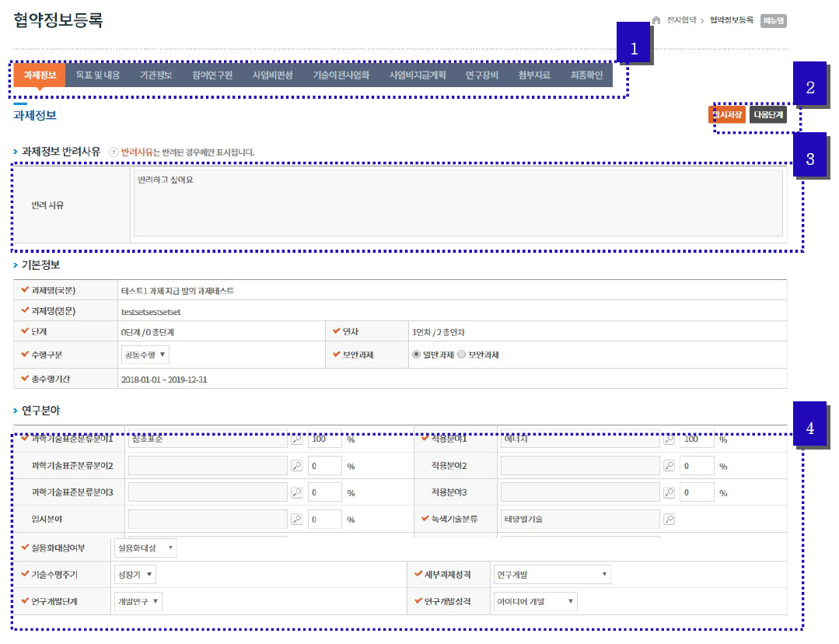Open search for 과학기술표준분류분야2
The width and height of the screenshot is (839, 644).
297,466
